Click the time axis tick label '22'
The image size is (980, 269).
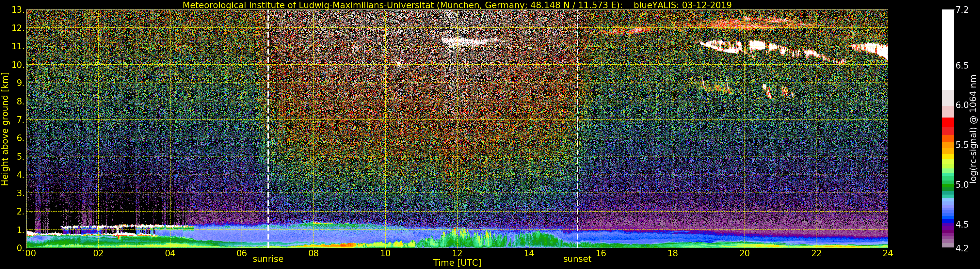[x=816, y=253]
